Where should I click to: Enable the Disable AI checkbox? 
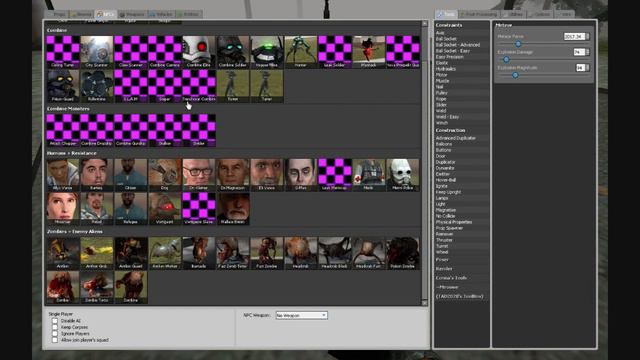(x=55, y=321)
